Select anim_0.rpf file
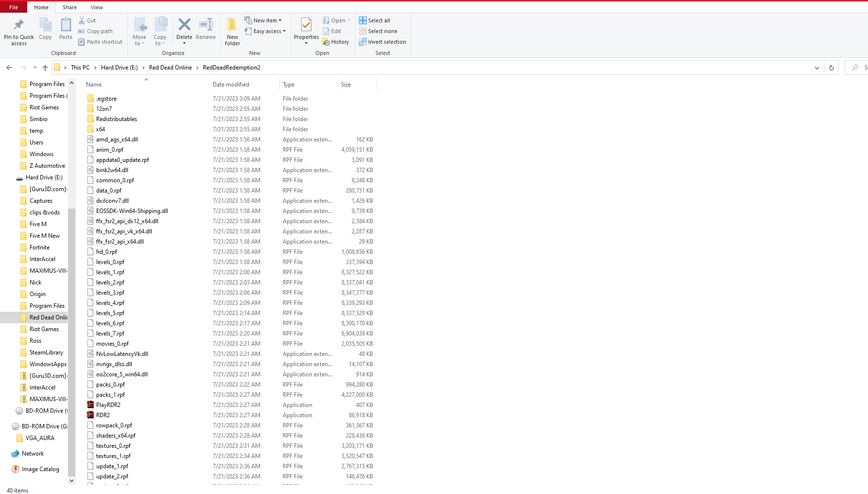 pyautogui.click(x=110, y=150)
